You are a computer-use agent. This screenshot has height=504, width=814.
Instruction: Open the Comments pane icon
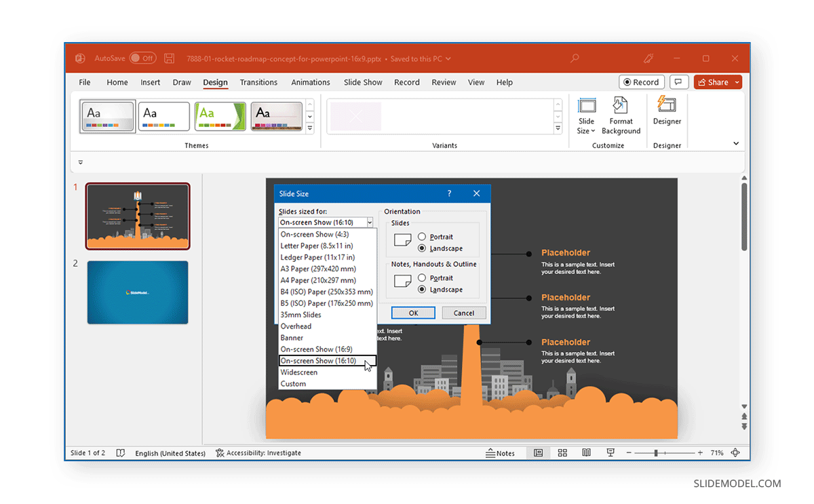[679, 81]
